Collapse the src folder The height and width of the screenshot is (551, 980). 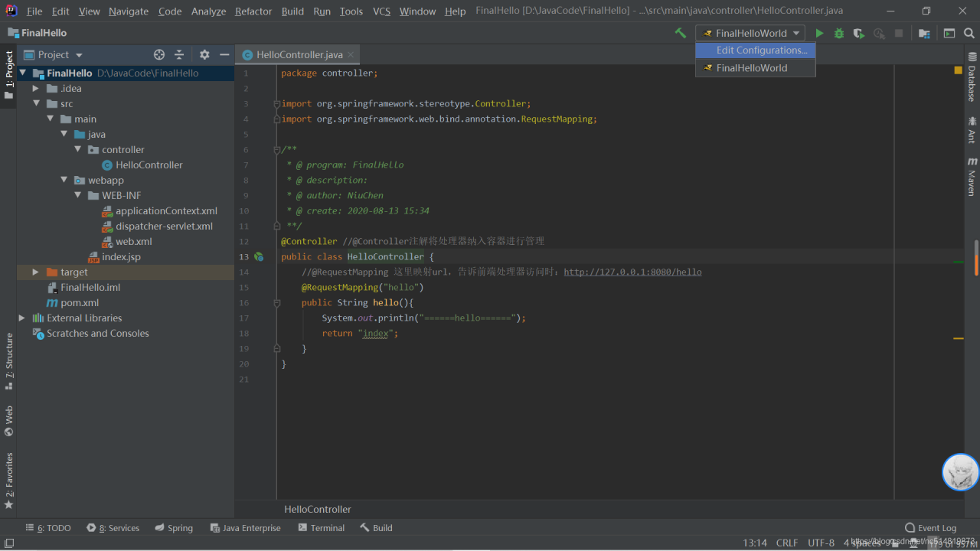(36, 104)
